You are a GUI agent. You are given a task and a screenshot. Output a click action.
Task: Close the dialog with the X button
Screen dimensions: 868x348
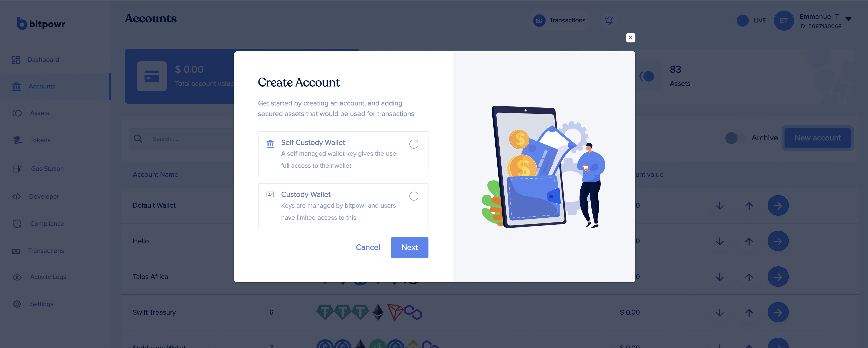pos(630,38)
